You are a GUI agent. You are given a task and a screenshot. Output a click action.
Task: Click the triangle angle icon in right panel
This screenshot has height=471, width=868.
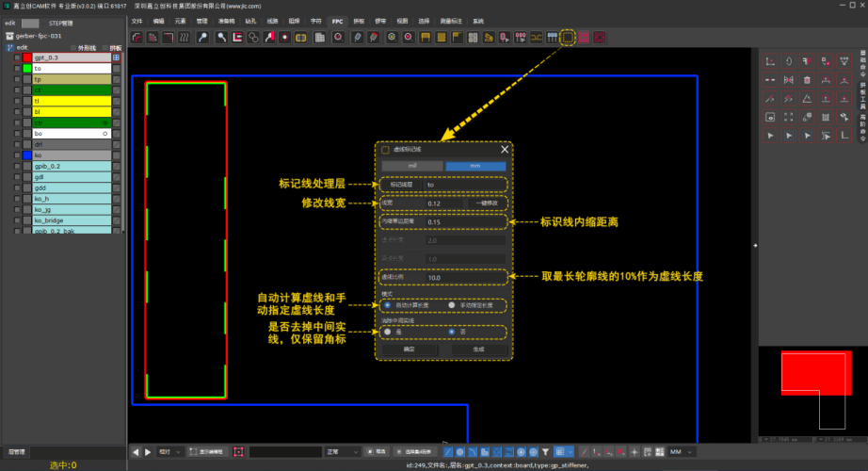807,99
